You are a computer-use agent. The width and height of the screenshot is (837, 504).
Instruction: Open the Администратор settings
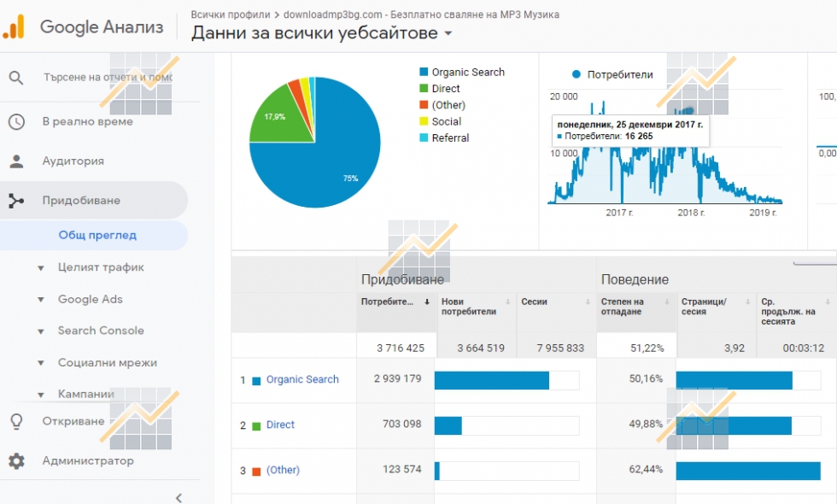[88, 460]
